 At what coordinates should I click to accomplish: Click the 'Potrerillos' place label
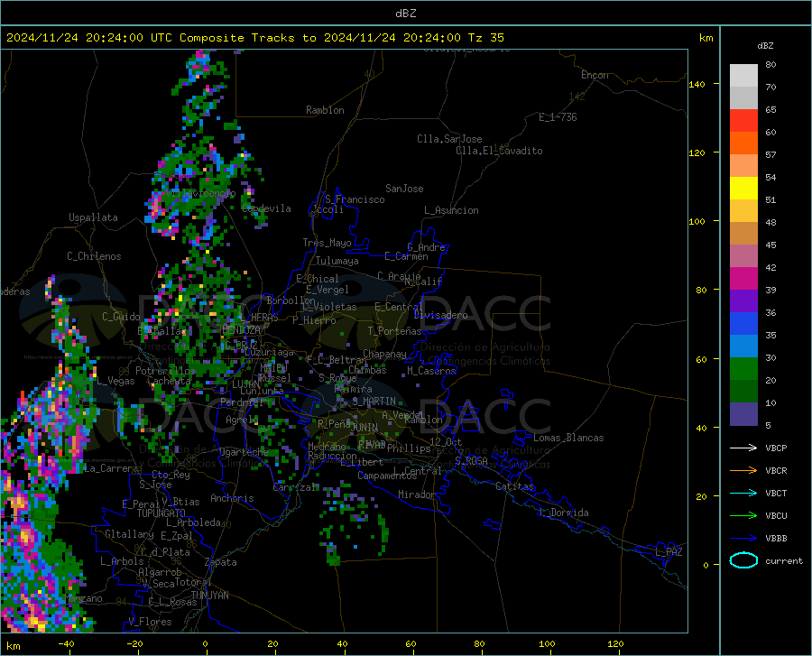coord(165,371)
